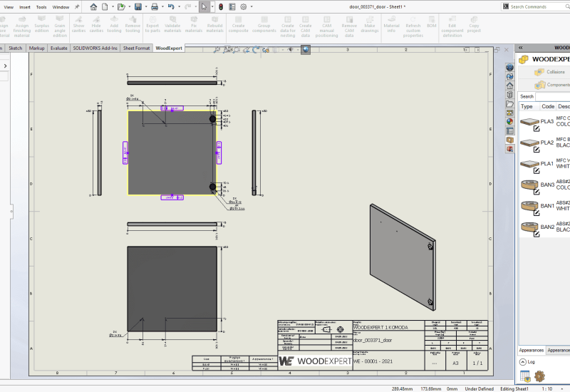
Task: Click the Select cursor tool
Action: coord(203,6)
